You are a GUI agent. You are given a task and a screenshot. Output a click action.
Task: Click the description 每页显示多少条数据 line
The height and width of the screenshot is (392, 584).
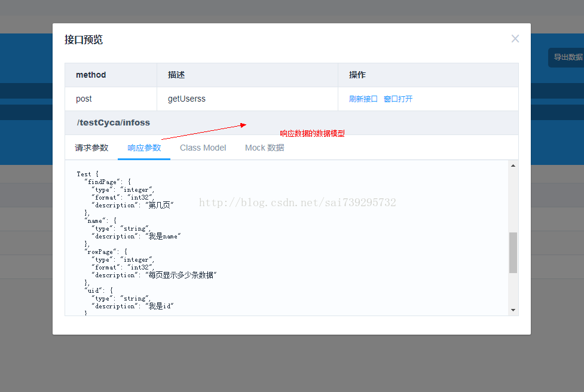(154, 275)
